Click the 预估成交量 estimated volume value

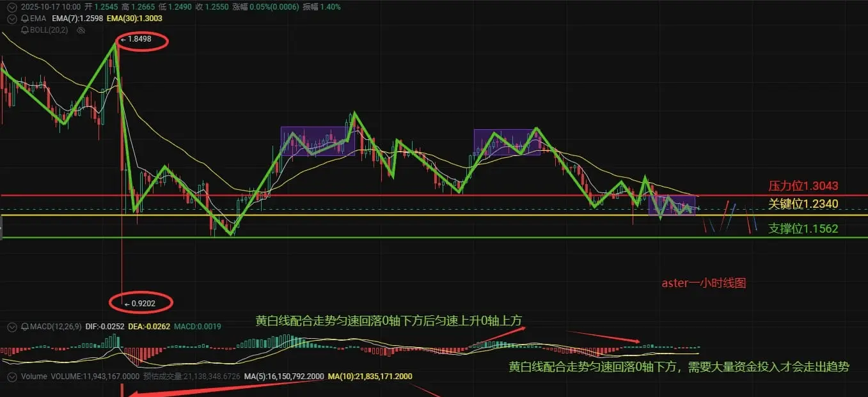[191, 377]
